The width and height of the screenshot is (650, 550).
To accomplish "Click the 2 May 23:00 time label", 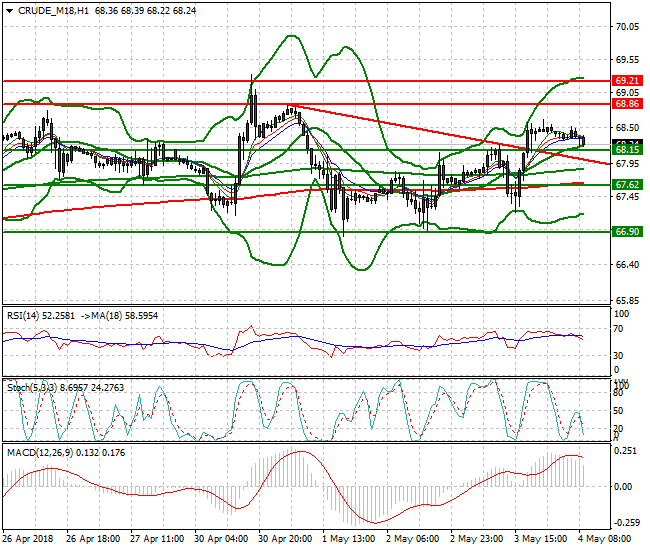I will pyautogui.click(x=476, y=539).
